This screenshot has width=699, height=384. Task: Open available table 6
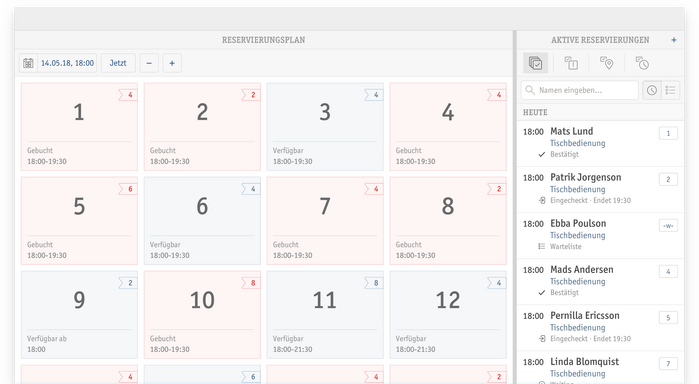click(x=202, y=221)
